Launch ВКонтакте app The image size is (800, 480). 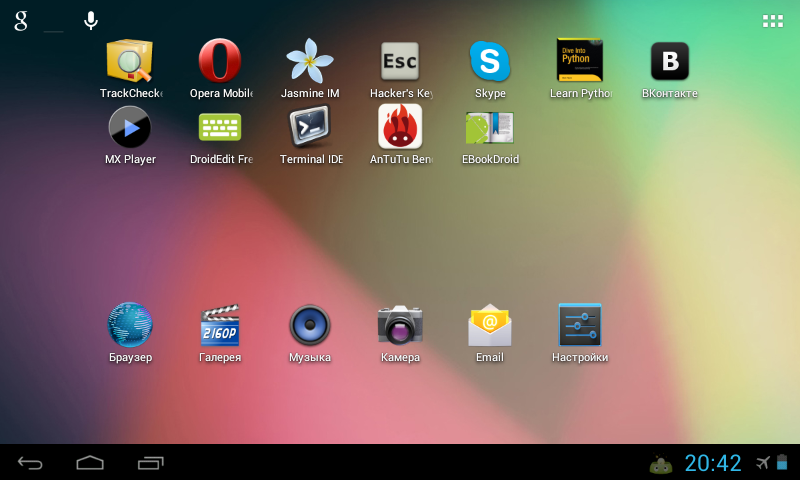click(670, 61)
